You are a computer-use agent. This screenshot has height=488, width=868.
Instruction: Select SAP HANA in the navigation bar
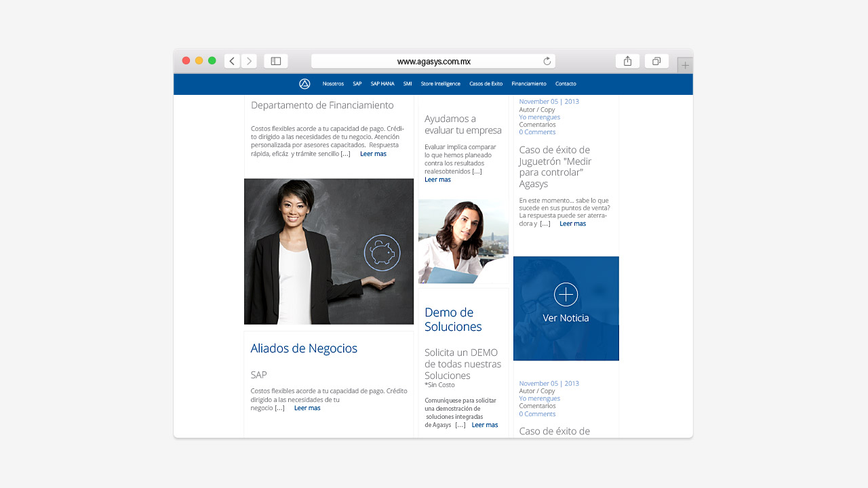click(382, 84)
